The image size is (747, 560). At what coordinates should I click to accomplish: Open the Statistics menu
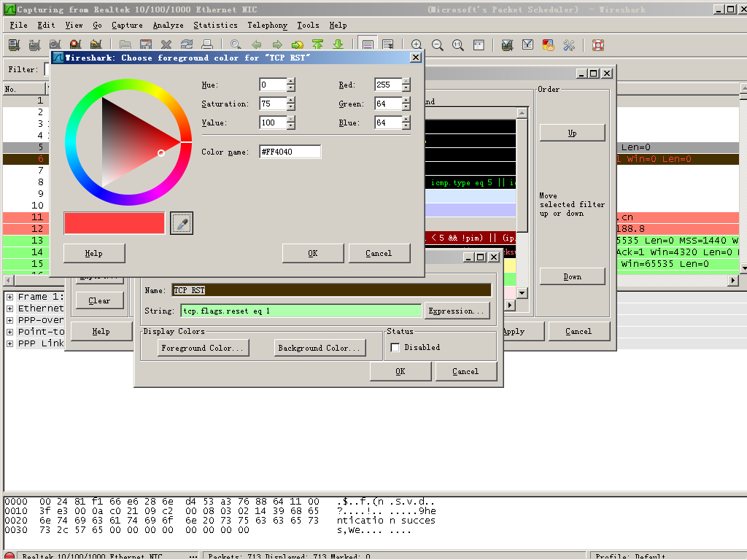tap(215, 26)
